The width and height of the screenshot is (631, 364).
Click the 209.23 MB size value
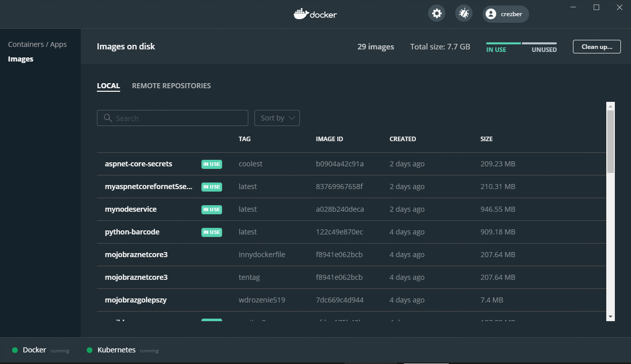[x=498, y=164]
